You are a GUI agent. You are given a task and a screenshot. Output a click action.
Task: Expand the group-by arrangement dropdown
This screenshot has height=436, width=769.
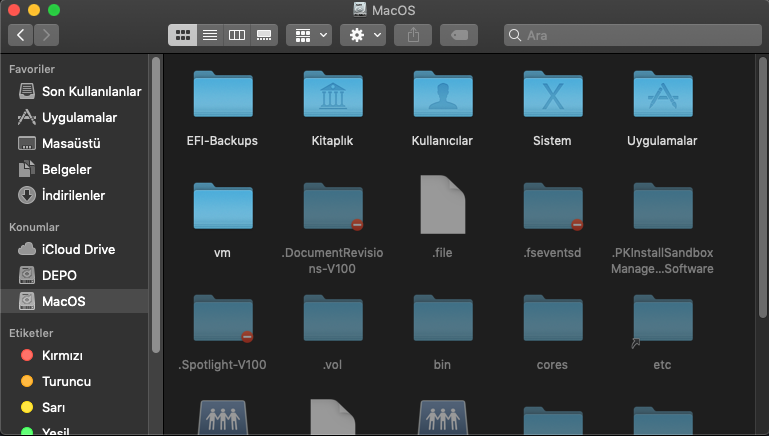[311, 35]
